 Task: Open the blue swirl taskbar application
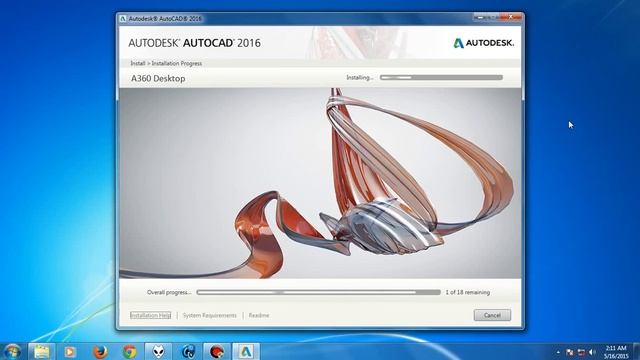click(188, 351)
